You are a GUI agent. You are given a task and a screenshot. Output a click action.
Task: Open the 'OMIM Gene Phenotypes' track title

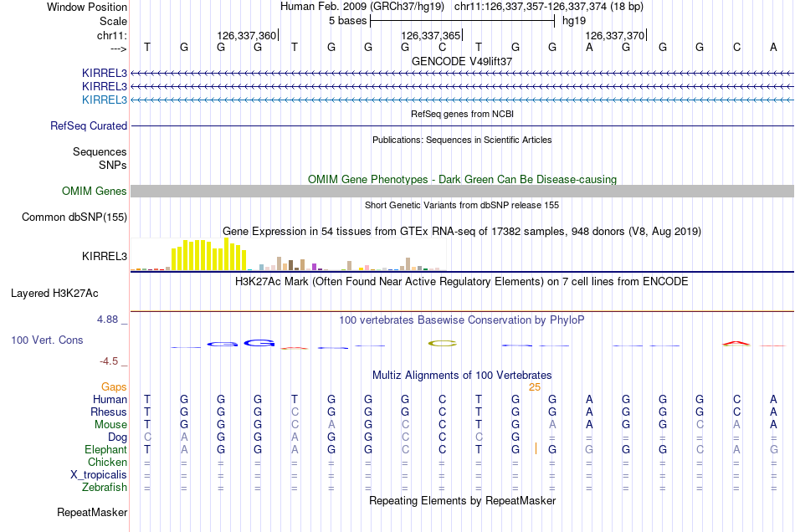(x=462, y=179)
